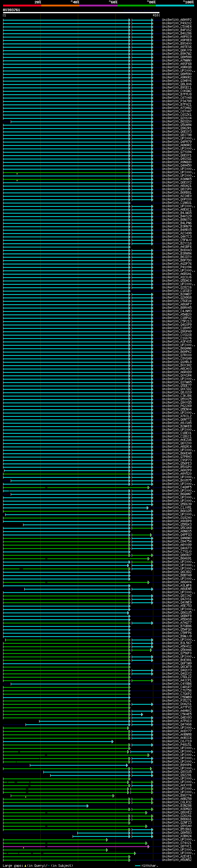
Task: Open UniRef100_Q5CUK8 label
Action: 176,528
